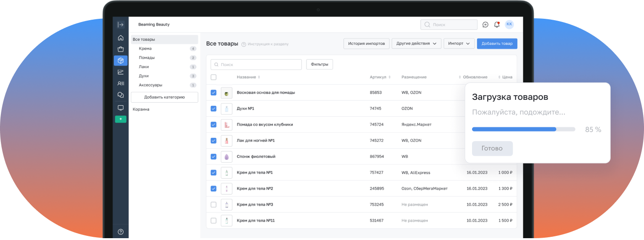Open the shopping bag orders icon
The height and width of the screenshot is (240, 644).
pos(121,49)
